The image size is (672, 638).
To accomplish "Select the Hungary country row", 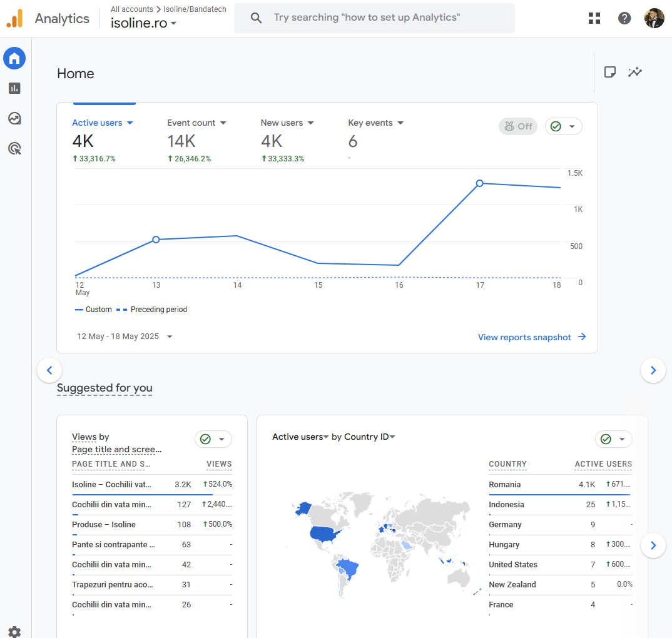I will pyautogui.click(x=561, y=545).
